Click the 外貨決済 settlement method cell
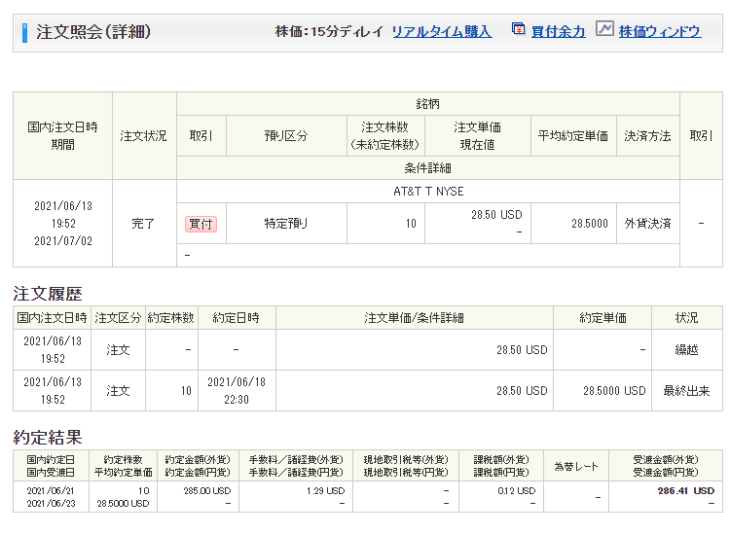Image resolution: width=730 pixels, height=535 pixels. (x=648, y=224)
